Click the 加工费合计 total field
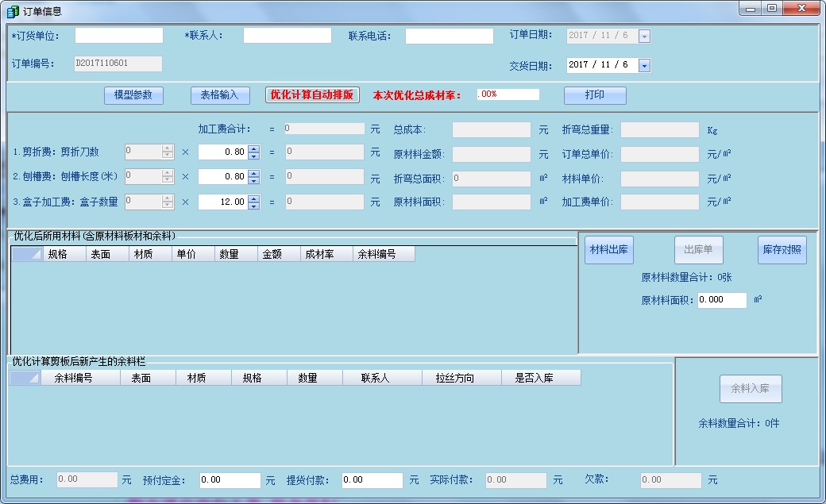Screen dimensions: 826x504 pyautogui.click(x=325, y=129)
